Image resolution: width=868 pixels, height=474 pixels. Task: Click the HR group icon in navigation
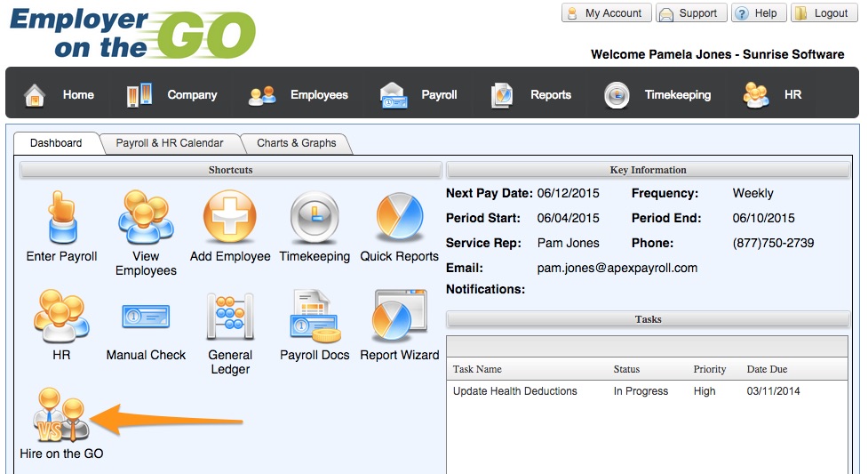(x=756, y=95)
